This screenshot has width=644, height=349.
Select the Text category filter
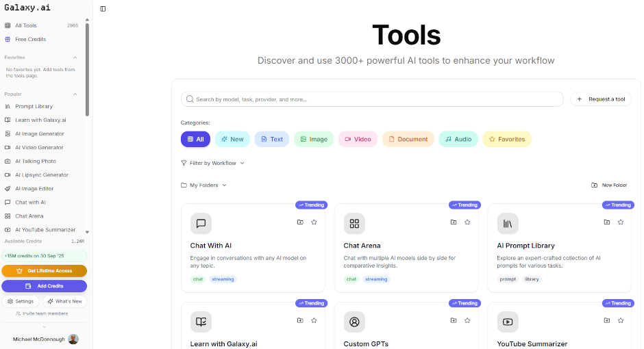tap(272, 140)
